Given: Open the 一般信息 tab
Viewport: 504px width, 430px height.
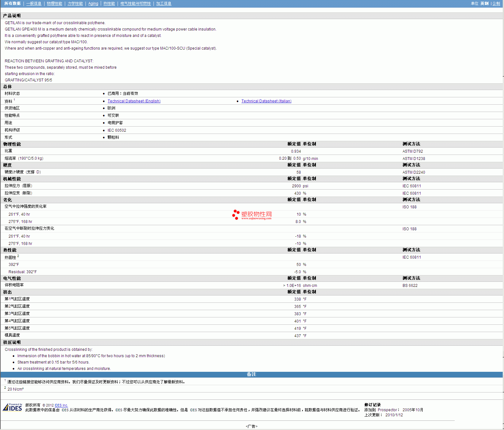Looking at the screenshot, I should point(34,3).
